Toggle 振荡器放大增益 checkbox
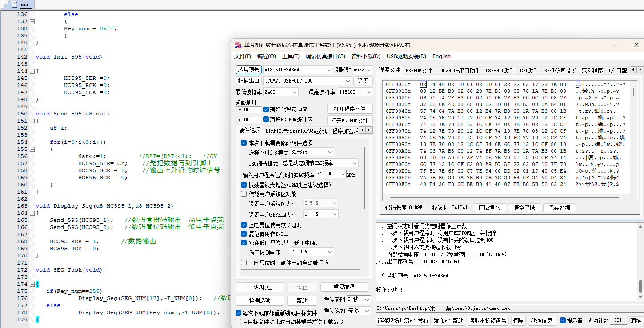 coord(244,185)
